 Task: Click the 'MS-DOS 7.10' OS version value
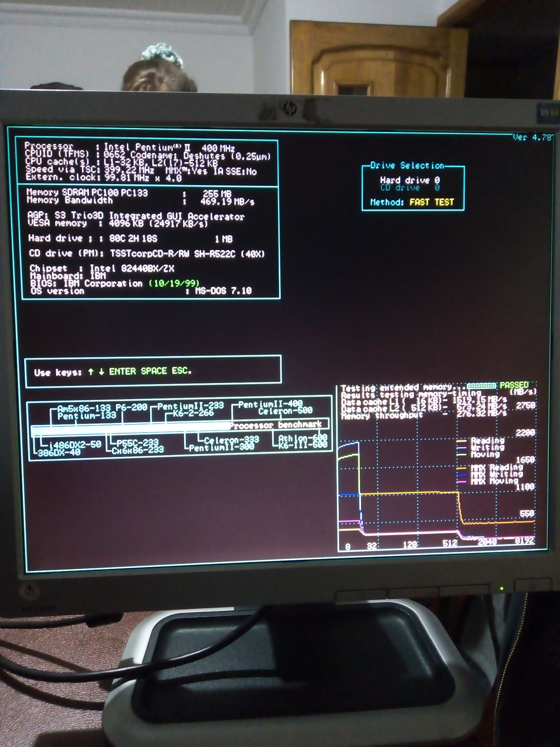tap(223, 290)
